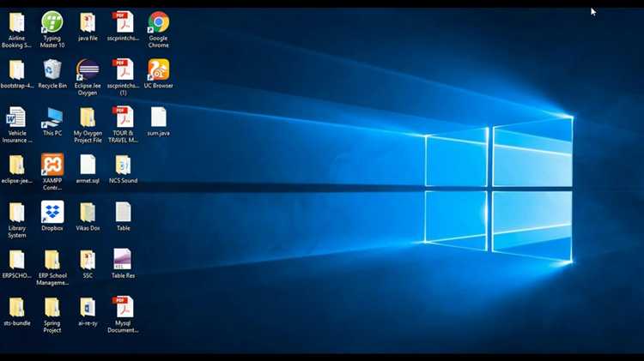Select the Google Chrome desktop icon
The width and height of the screenshot is (644, 361).
click(x=159, y=29)
